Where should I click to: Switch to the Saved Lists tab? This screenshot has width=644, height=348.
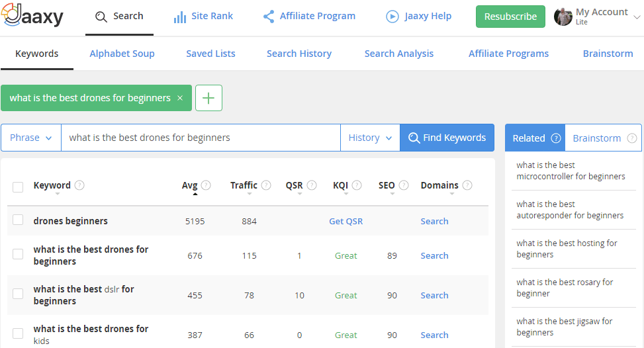(x=210, y=54)
